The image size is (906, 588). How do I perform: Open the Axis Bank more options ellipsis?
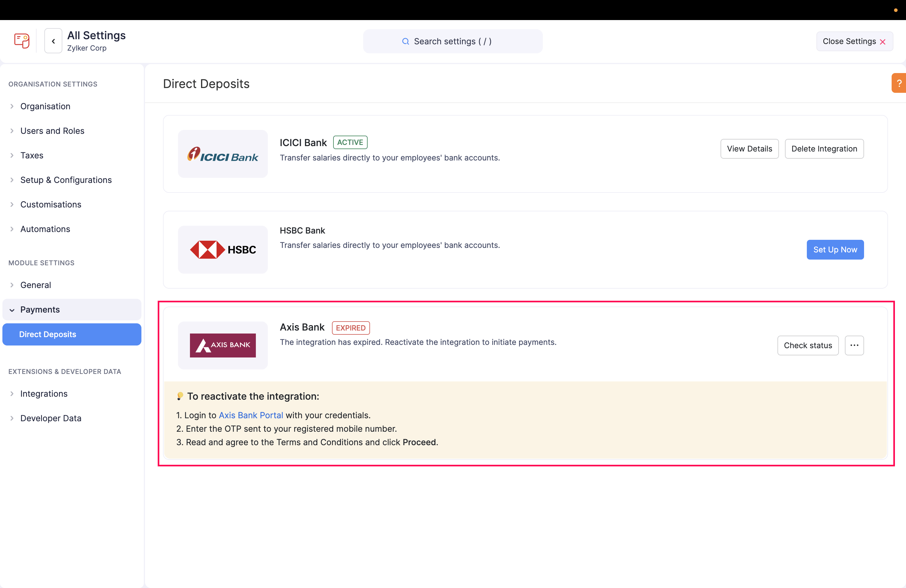(854, 345)
